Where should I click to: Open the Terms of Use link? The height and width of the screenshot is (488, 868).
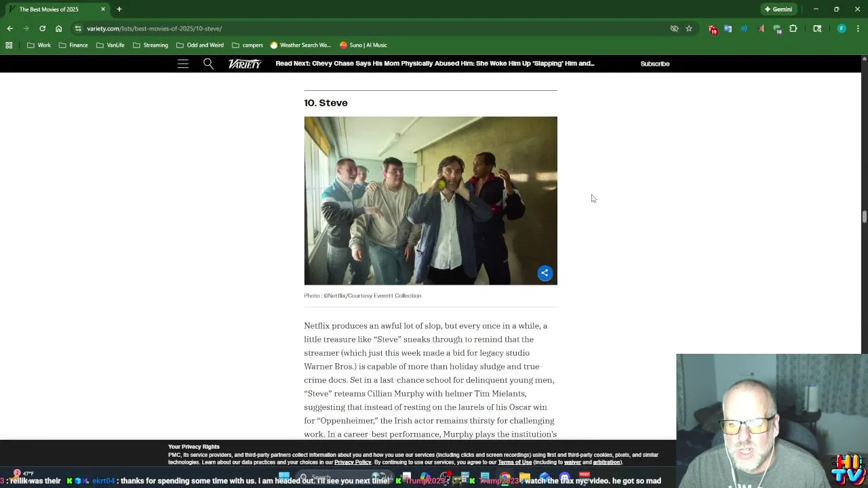click(515, 462)
